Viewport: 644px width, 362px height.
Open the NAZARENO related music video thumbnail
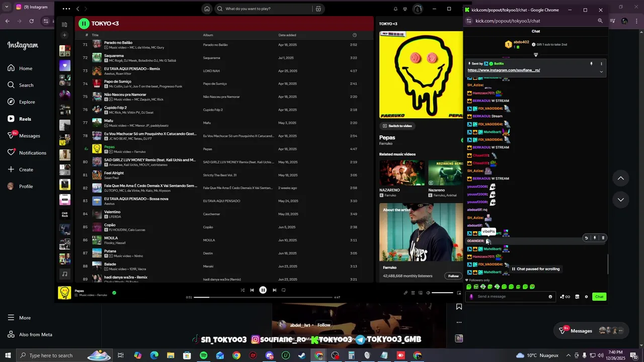coord(402,172)
